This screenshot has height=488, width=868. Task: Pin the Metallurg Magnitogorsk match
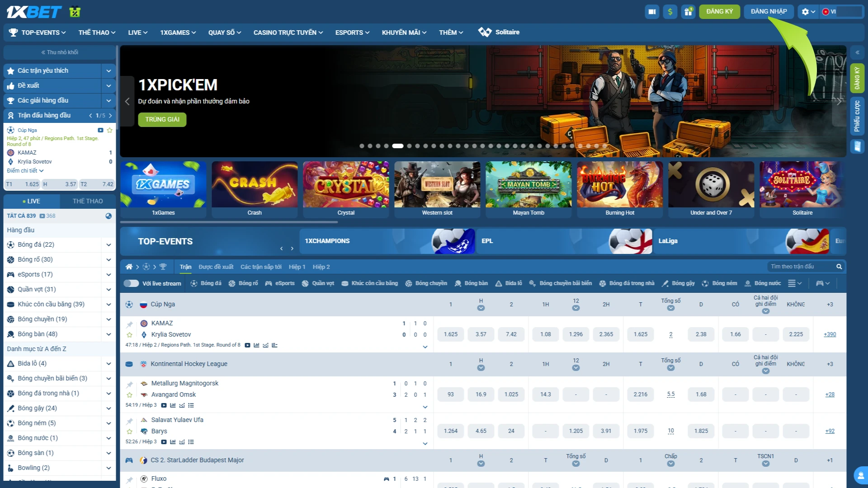(130, 385)
